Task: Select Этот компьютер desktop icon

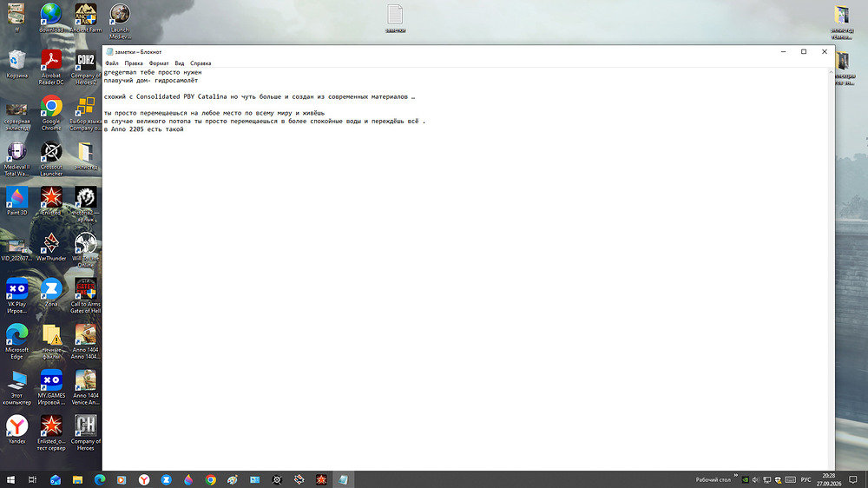Action: 16,388
